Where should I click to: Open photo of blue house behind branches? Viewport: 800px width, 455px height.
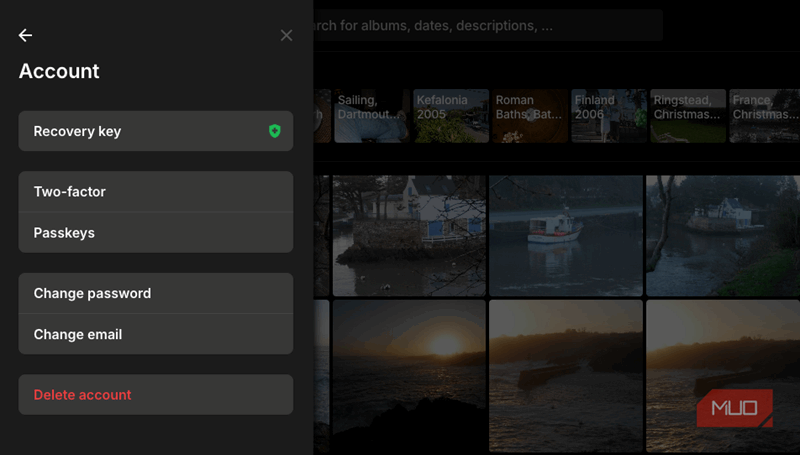coord(410,236)
